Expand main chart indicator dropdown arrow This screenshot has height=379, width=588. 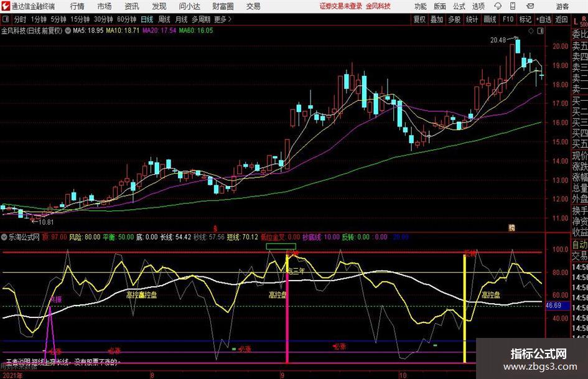click(x=68, y=30)
